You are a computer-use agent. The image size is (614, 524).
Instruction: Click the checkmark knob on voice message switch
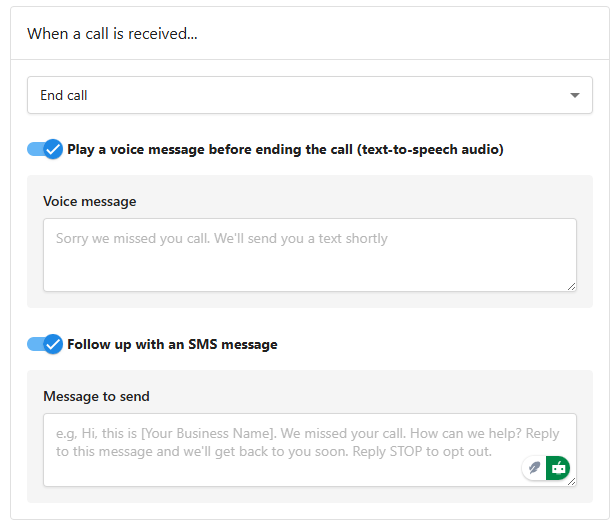[x=53, y=149]
